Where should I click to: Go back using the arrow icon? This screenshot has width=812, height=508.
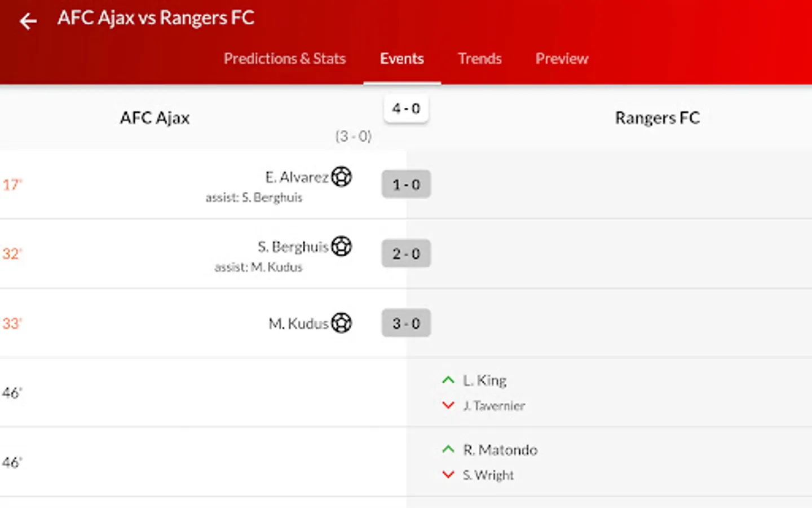click(x=28, y=21)
